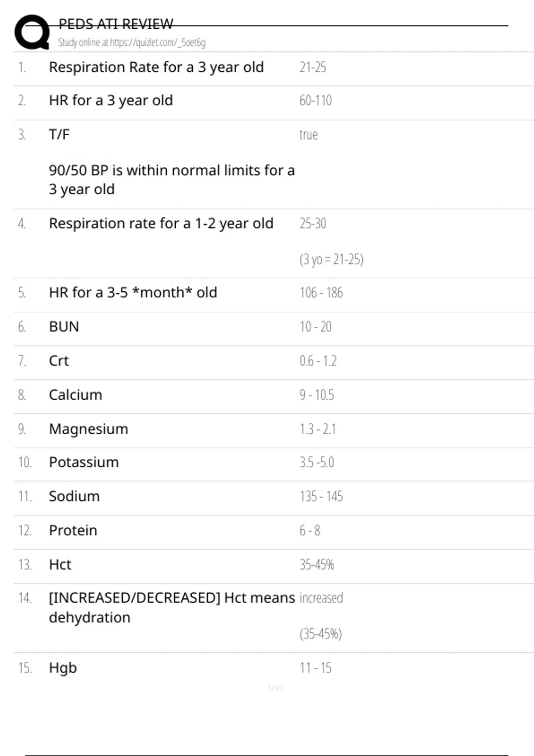Click the 90/50 BP true/false question

(171, 179)
